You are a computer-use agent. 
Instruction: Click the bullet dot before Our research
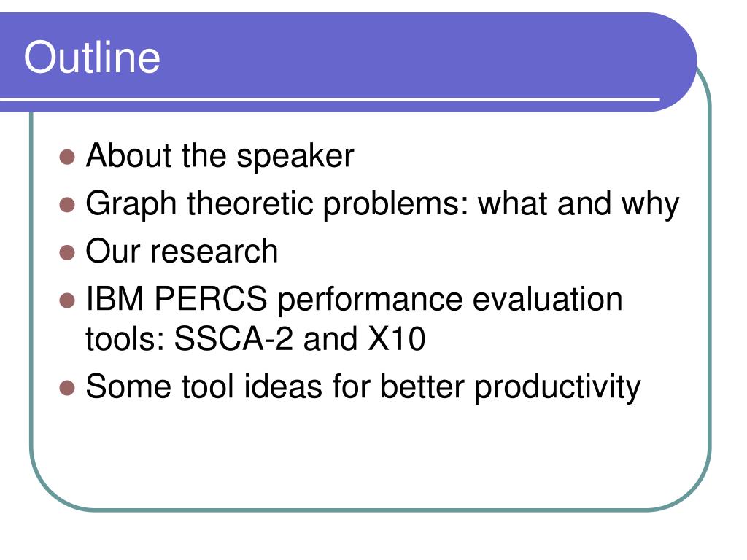67,252
